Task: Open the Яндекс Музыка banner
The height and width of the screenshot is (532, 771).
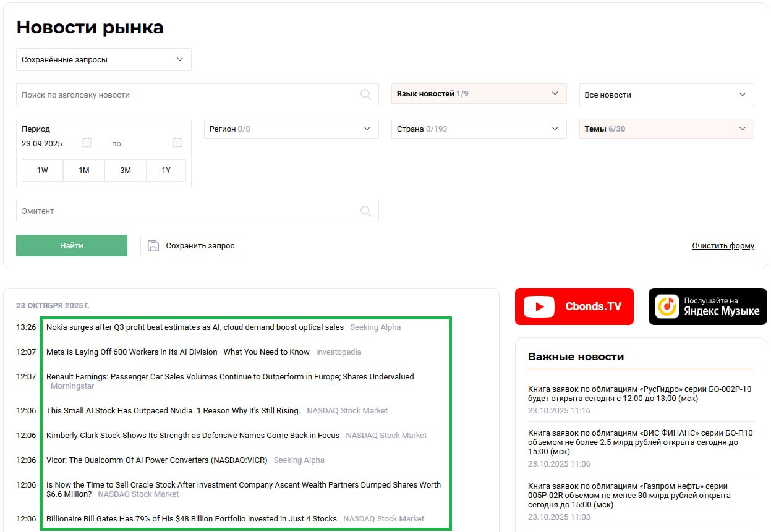Action: coord(707,306)
